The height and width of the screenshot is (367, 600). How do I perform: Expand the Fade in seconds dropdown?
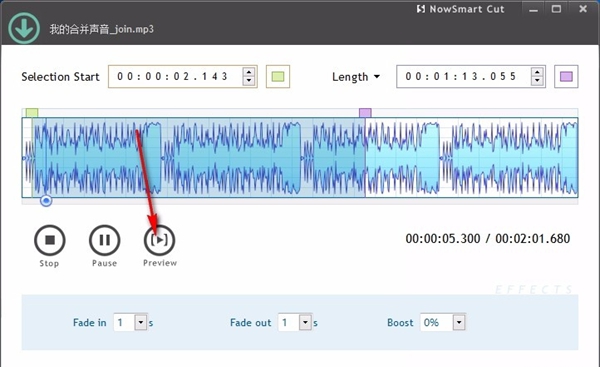pos(141,322)
